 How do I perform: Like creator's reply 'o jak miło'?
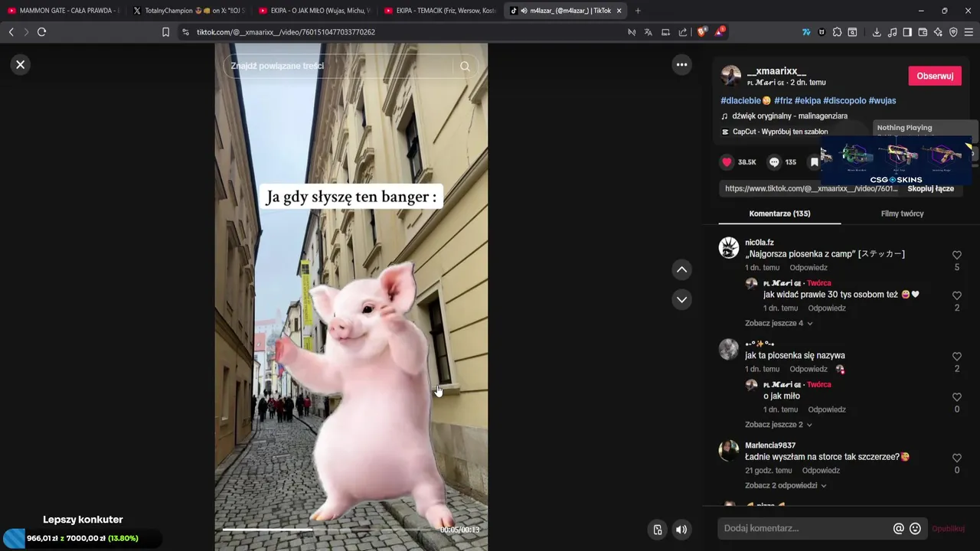click(x=957, y=397)
